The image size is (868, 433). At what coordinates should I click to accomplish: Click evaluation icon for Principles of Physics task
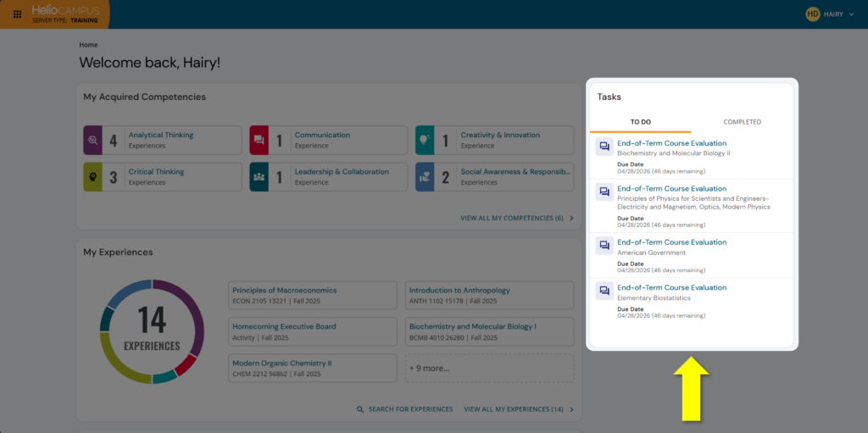click(x=604, y=192)
